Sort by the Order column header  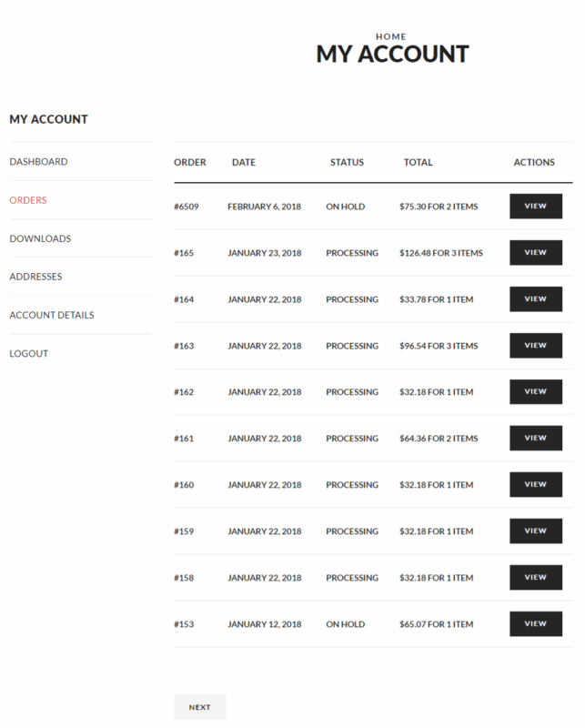pos(189,161)
